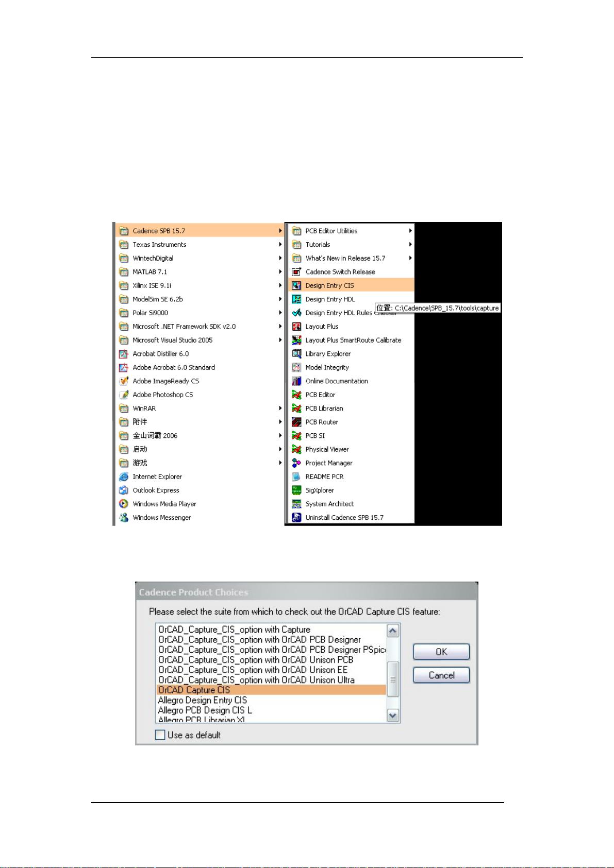The height and width of the screenshot is (868, 614).
Task: Open PCB Librarian icon
Action: pyautogui.click(x=296, y=409)
